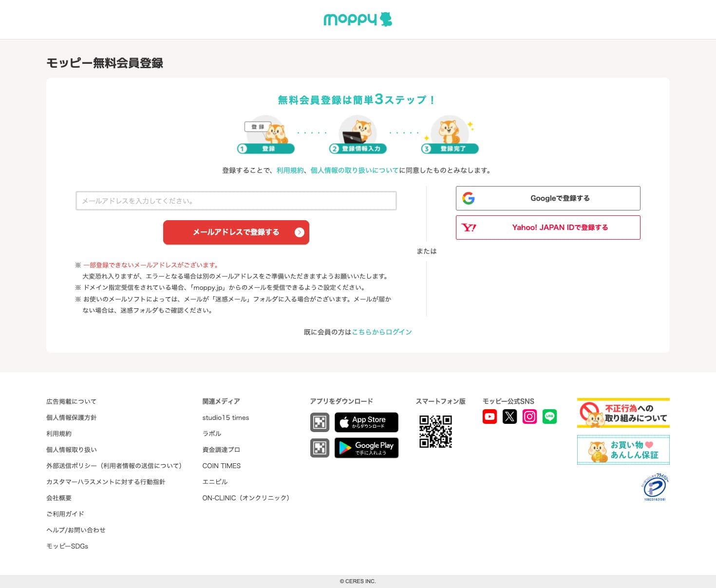Viewport: 716px width, 588px height.
Task: Click こちらからログイン link
Action: pos(382,332)
